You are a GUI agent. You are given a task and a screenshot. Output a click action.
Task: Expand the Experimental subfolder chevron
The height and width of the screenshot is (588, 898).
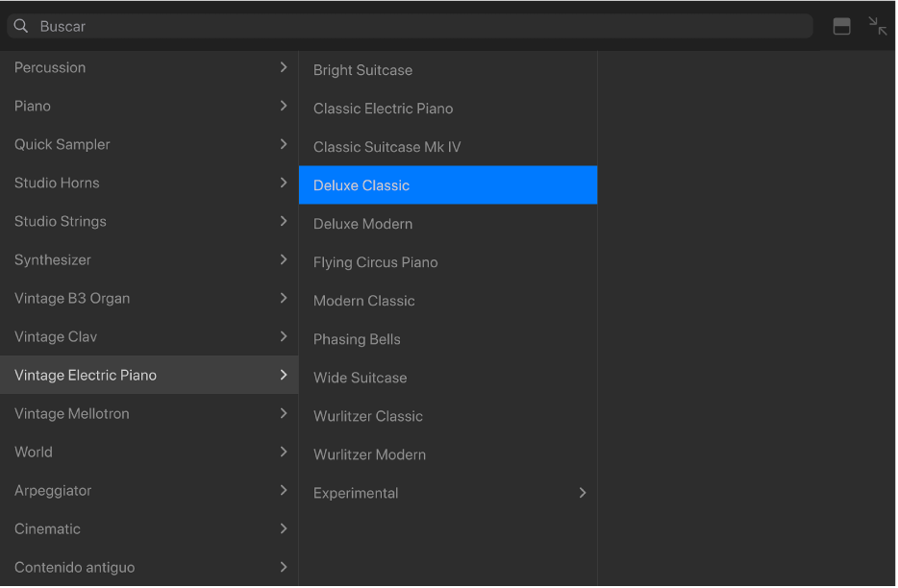click(582, 493)
